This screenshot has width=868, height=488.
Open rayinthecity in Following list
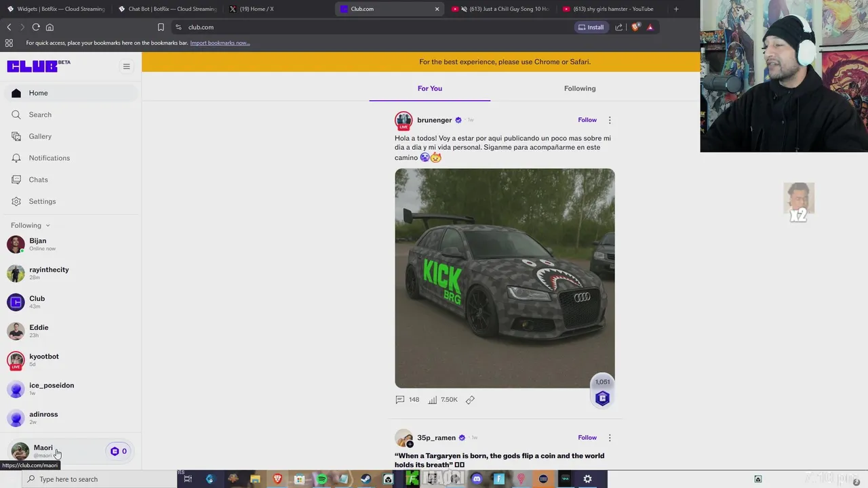pyautogui.click(x=71, y=273)
